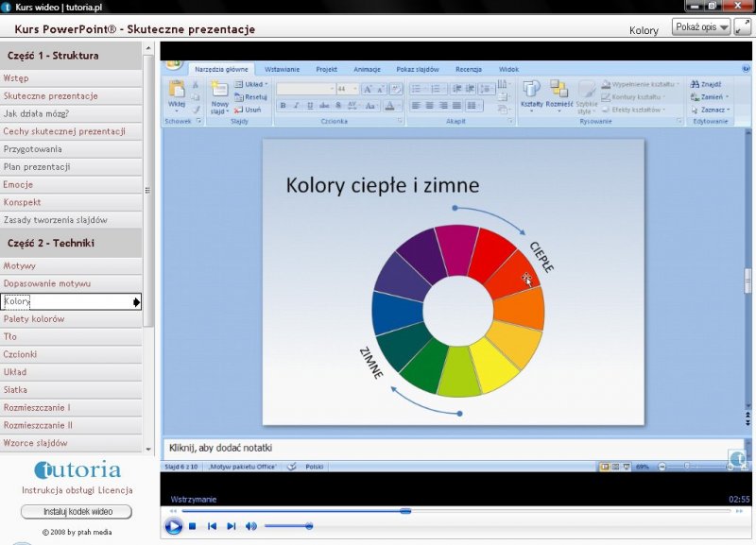Toggle italic formatting in the ribbon

tap(296, 106)
